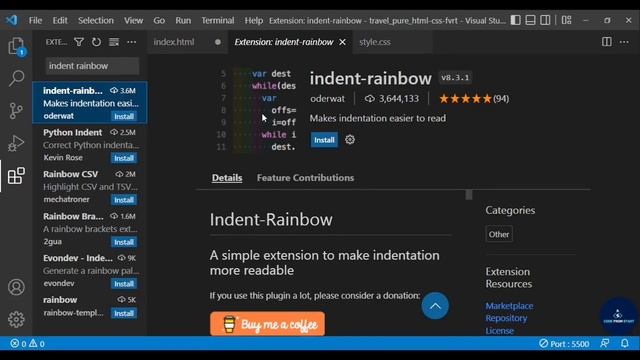Install indent-rainbow from the list
Viewport: 640px width, 360px height.
pos(124,116)
